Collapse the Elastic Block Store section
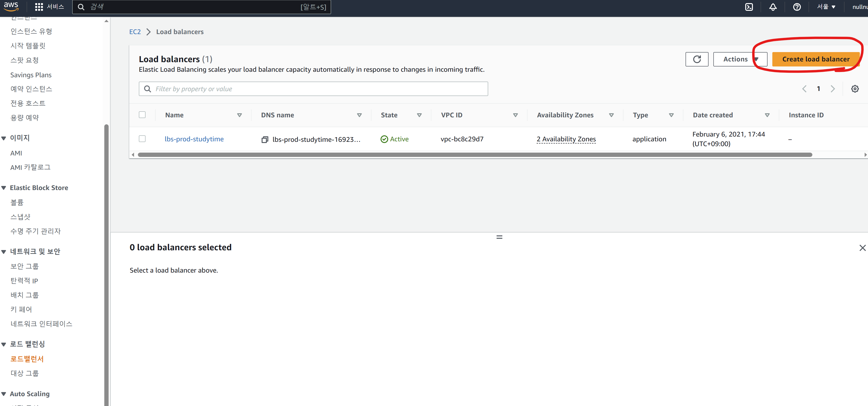 (x=4, y=188)
